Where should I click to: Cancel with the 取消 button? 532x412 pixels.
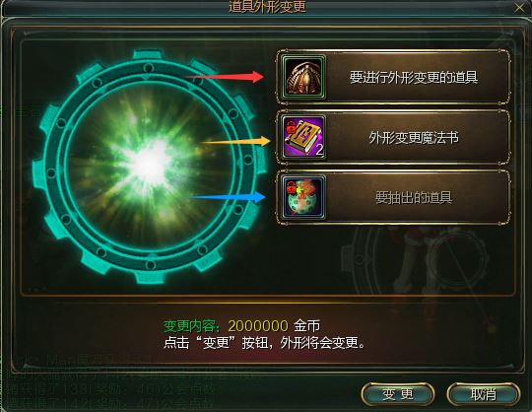tap(484, 394)
